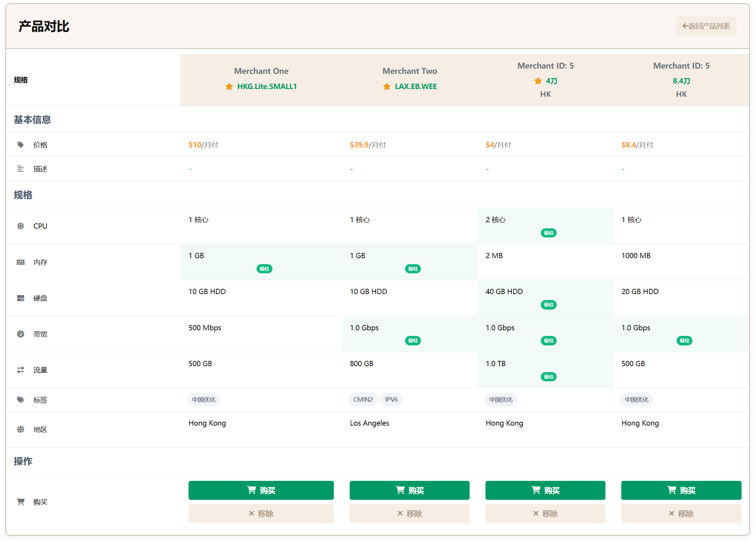Click the hard disk icon in 硬盘 row
Viewport: 756px width, 541px height.
[21, 298]
